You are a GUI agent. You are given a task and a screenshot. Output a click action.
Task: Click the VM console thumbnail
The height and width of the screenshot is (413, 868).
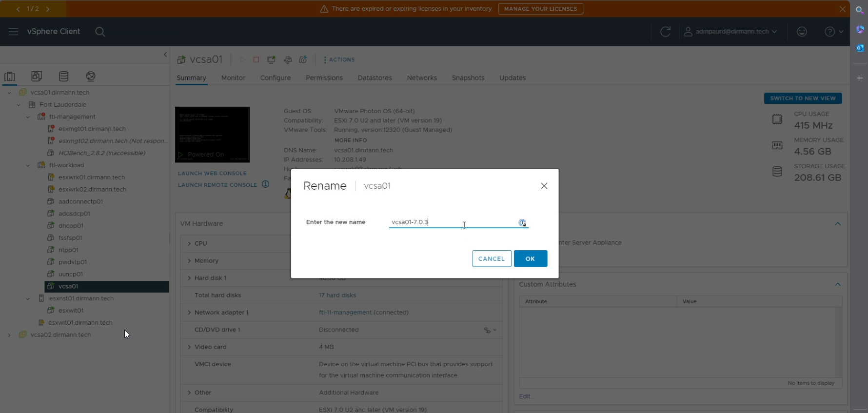pos(212,135)
